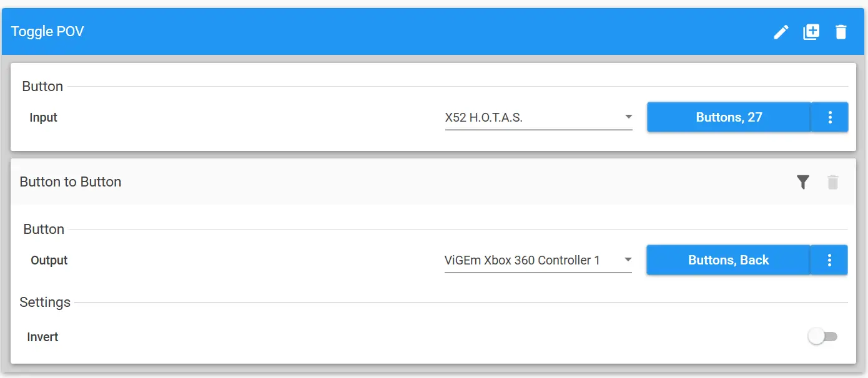Toggle the Invert switch
The image size is (868, 378).
(x=822, y=337)
